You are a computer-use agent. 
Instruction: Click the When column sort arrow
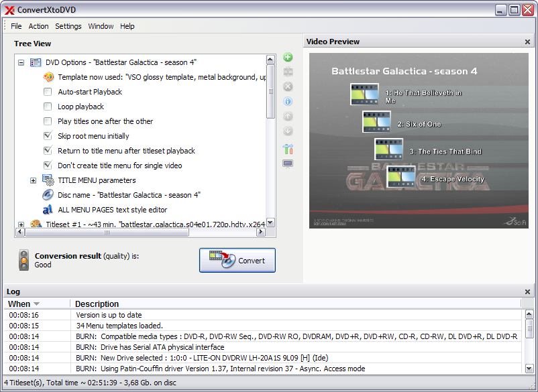pos(36,304)
